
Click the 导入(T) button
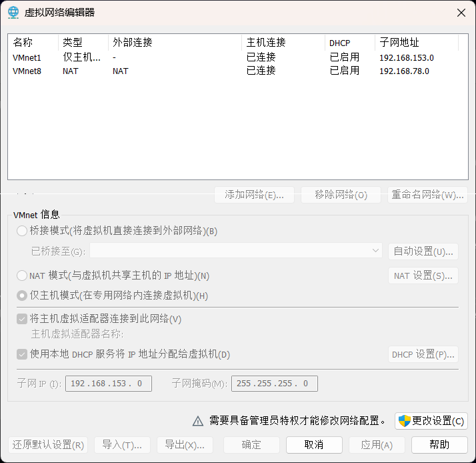point(122,445)
